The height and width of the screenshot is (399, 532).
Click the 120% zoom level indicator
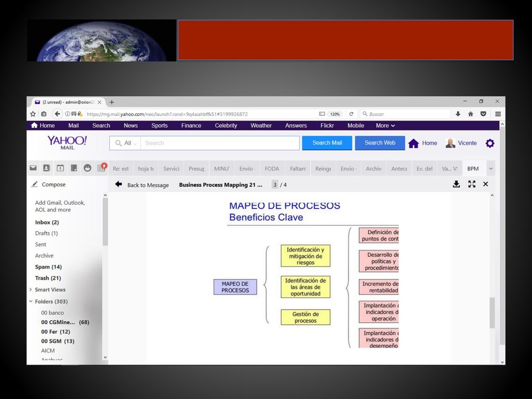335,114
